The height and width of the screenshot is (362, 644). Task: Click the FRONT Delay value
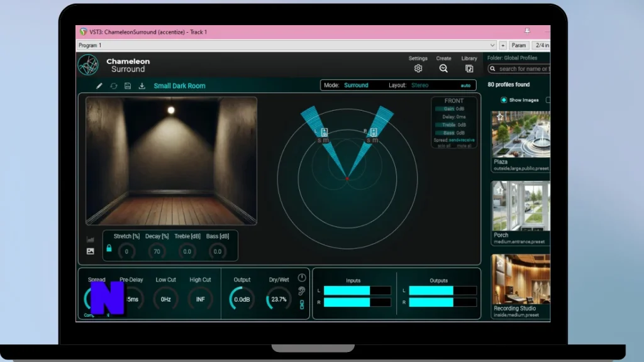[454, 116]
